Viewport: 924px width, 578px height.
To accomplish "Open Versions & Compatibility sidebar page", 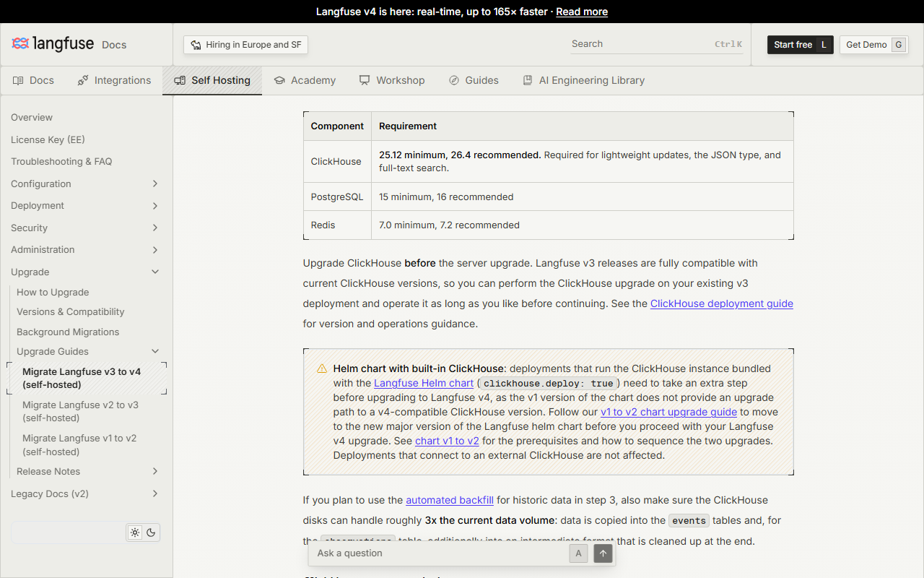I will pos(71,311).
